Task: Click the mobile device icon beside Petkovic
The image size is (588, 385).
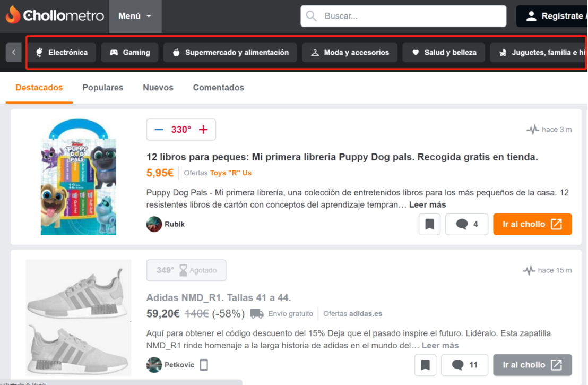Action: tap(204, 365)
